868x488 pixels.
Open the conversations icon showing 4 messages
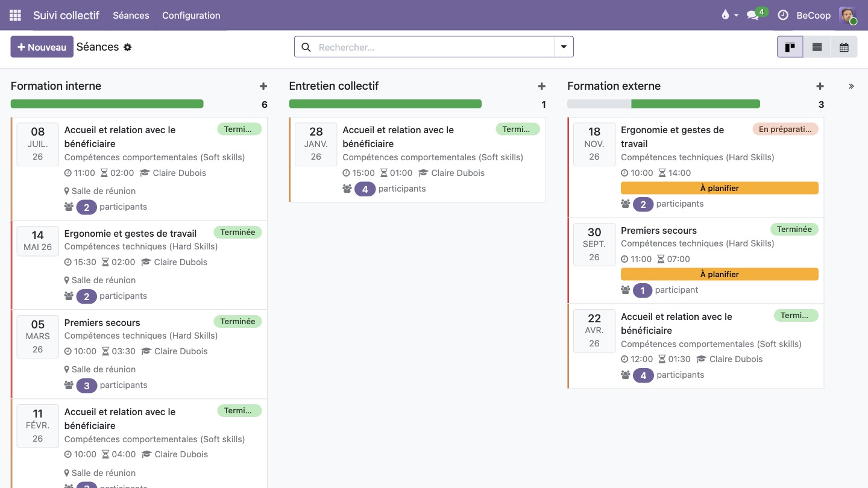tap(753, 15)
